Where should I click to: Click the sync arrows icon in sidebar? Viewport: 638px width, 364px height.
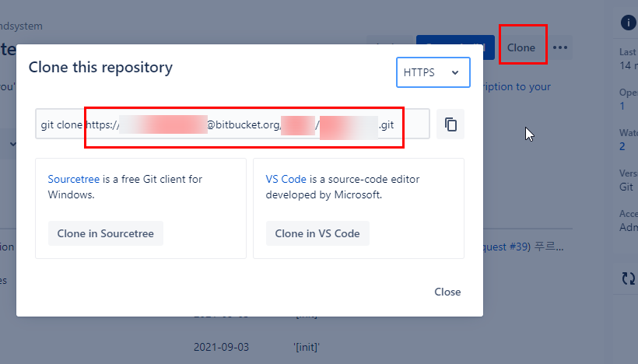pyautogui.click(x=628, y=278)
